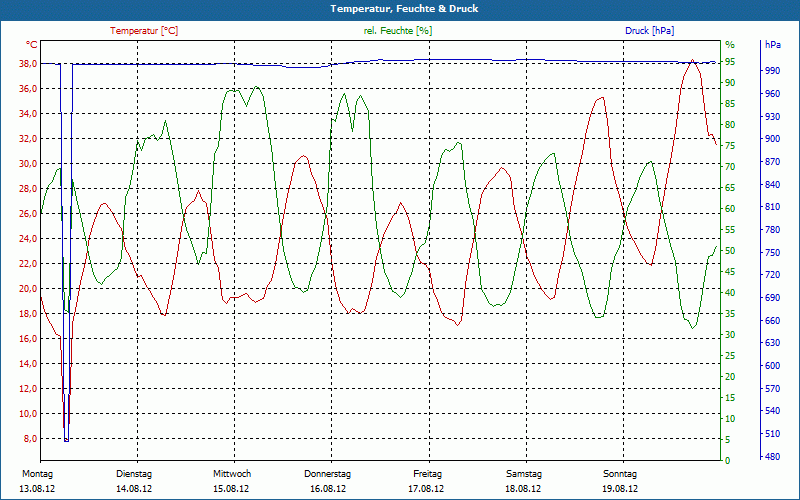Click temperature axis value "12,0"
This screenshot has height=500, width=800.
(x=28, y=389)
